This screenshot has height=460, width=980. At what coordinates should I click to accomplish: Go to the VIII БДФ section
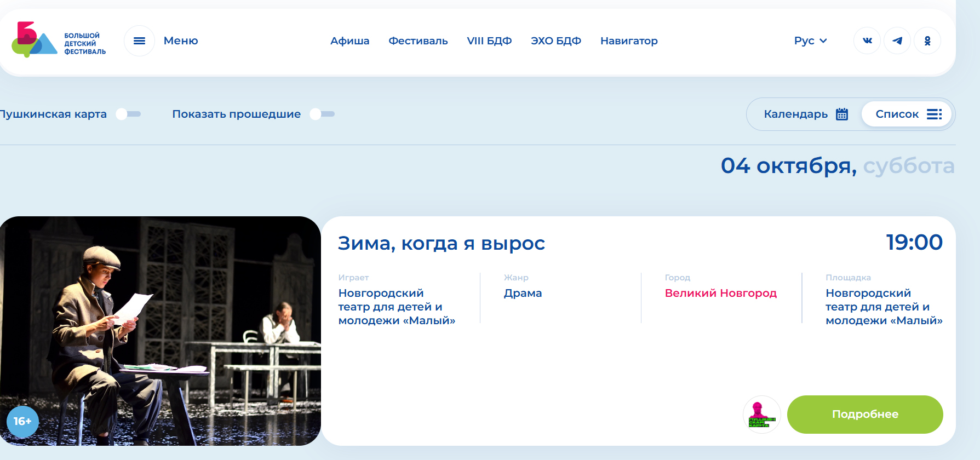489,41
